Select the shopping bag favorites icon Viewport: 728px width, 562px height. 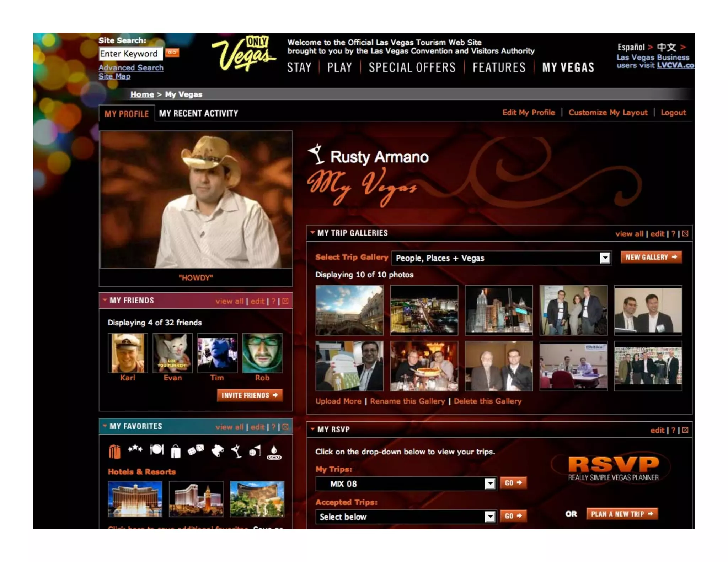click(176, 451)
